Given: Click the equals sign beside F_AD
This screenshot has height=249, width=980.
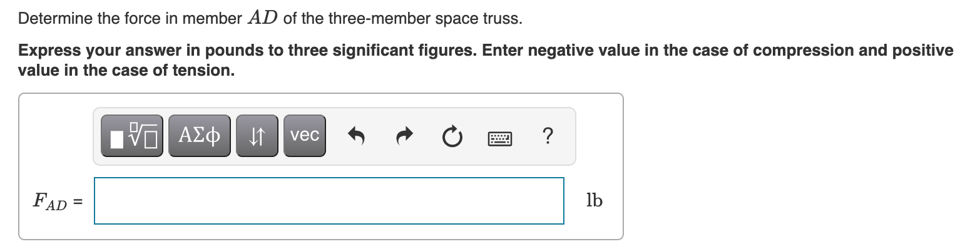Looking at the screenshot, I should click(79, 201).
